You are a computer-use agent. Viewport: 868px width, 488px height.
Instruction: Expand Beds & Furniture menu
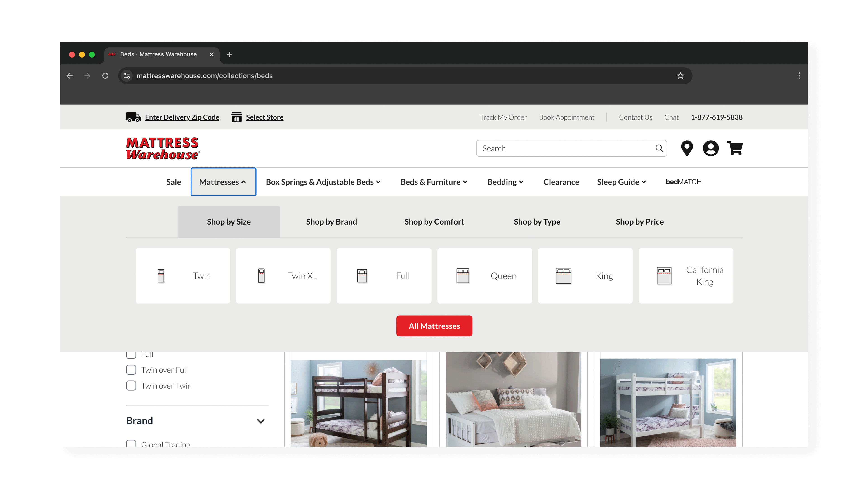pyautogui.click(x=434, y=182)
